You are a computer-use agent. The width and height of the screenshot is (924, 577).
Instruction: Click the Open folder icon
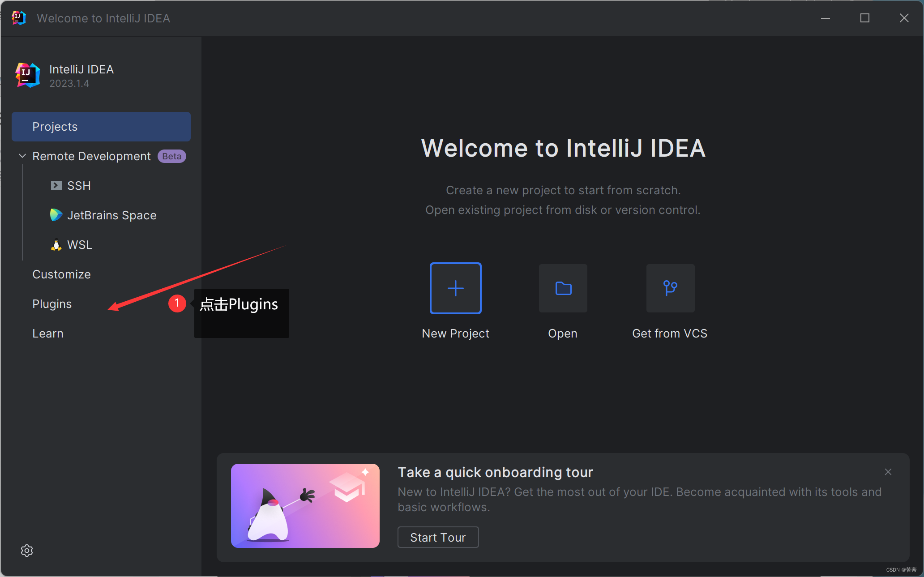(563, 288)
